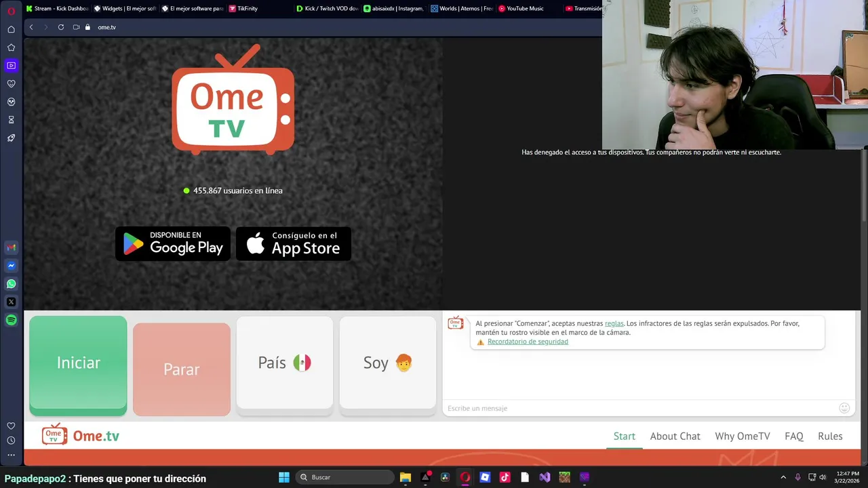The image size is (868, 488).
Task: Open the Minecraft taskbar icon
Action: pos(564,477)
